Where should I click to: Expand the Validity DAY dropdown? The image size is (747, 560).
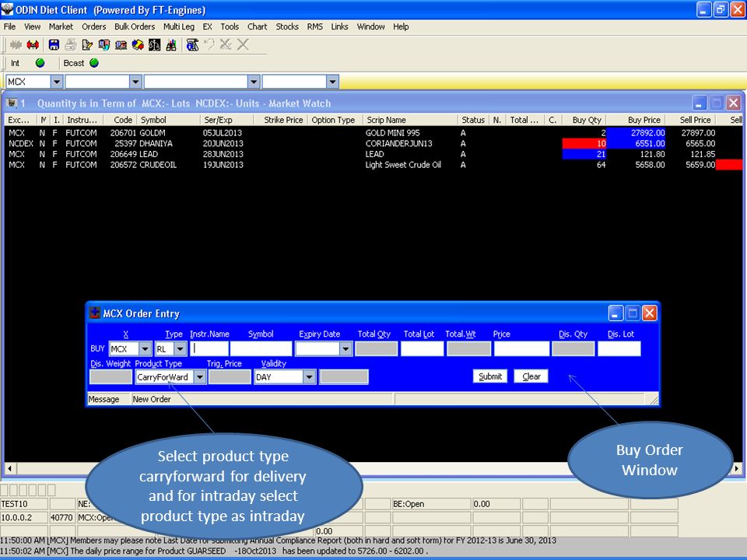point(309,377)
